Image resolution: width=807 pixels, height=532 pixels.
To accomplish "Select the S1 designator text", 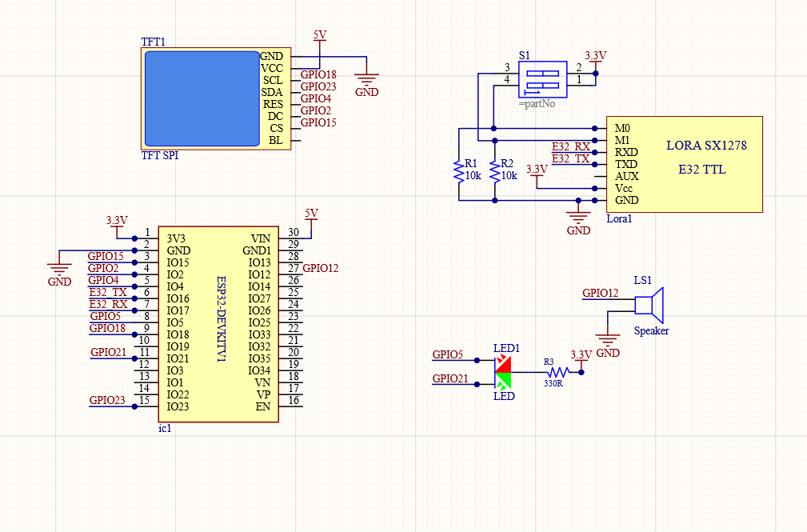I will 525,56.
